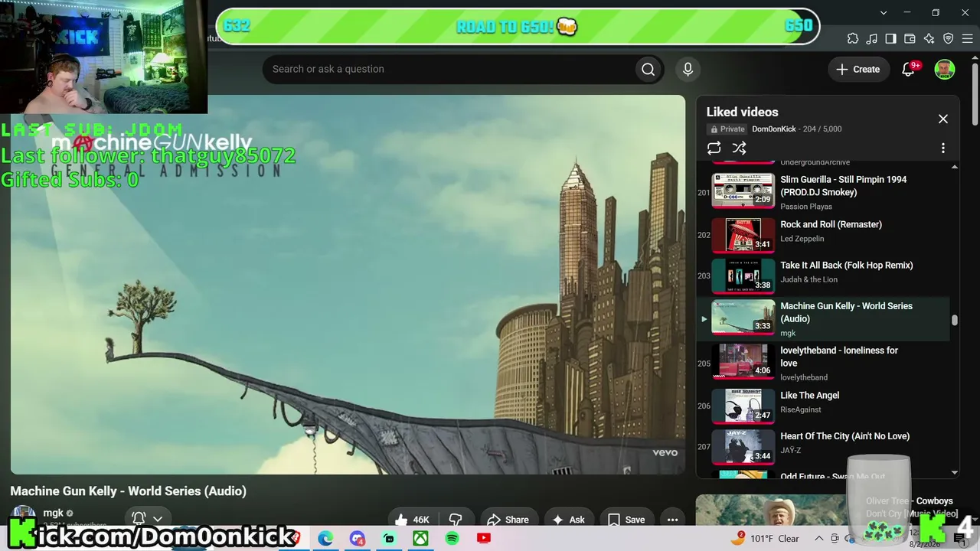Open the video title Machine Gun Kelly - World Series
980x551 pixels.
click(x=128, y=491)
